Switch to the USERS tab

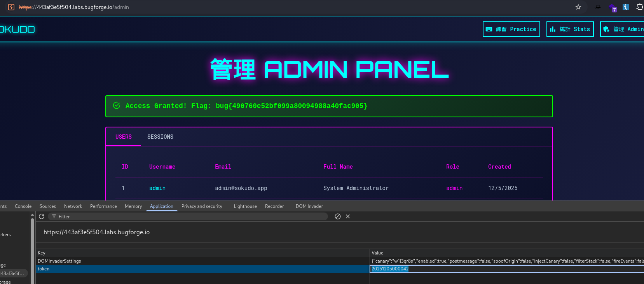coord(124,137)
